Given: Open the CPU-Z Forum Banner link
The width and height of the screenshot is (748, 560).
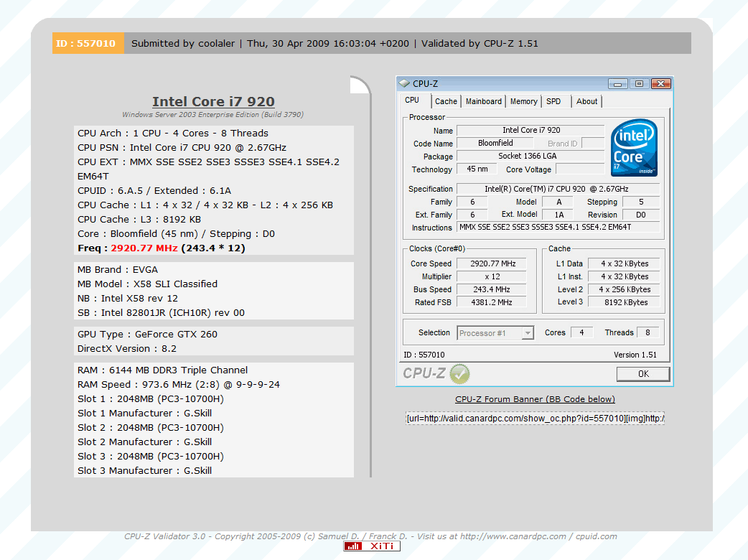Looking at the screenshot, I should point(535,399).
